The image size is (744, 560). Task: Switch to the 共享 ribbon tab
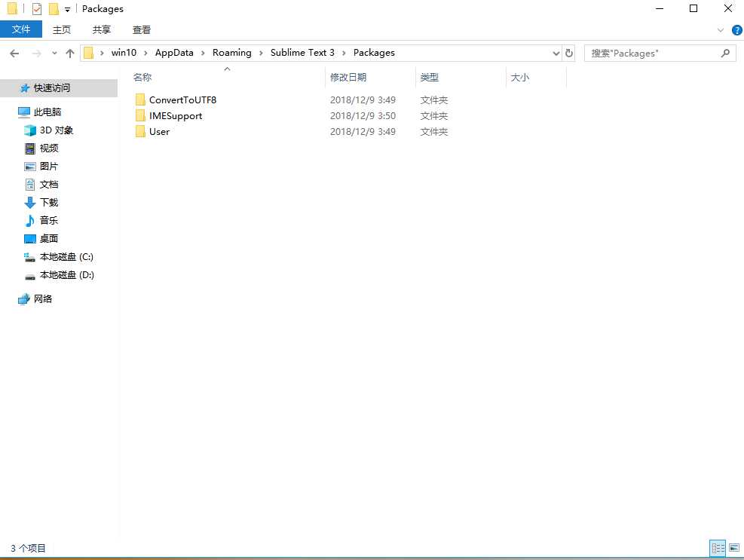pyautogui.click(x=102, y=29)
